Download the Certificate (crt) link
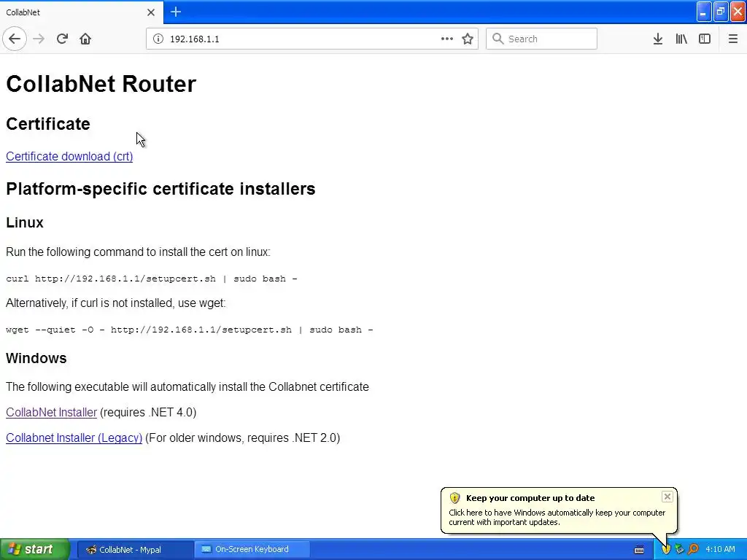Image resolution: width=747 pixels, height=560 pixels. (x=69, y=156)
